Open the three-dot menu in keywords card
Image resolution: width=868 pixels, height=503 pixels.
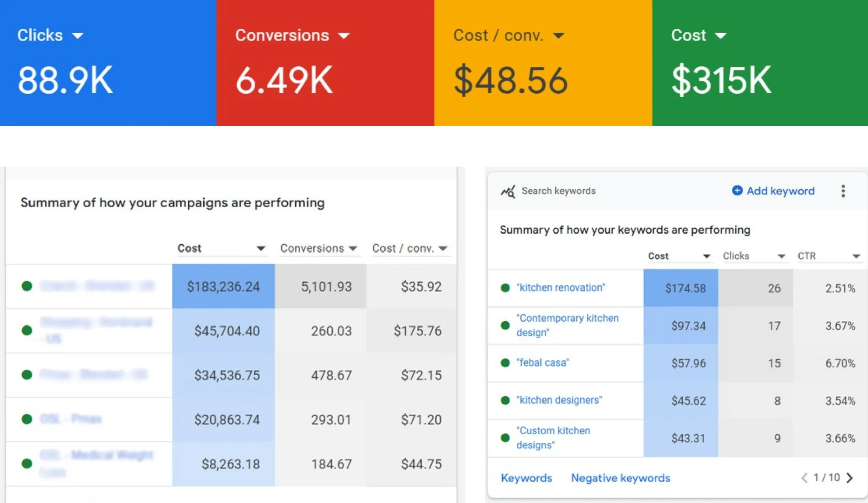point(843,191)
